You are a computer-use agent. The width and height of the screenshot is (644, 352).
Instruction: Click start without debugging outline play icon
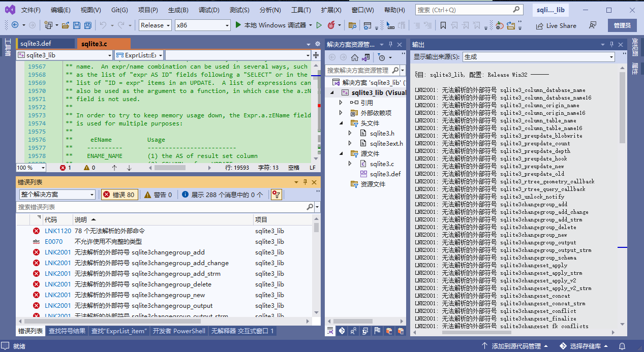[319, 25]
